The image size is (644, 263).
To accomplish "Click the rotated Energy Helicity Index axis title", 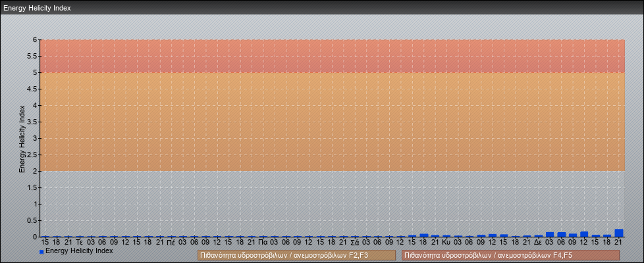I will click(22, 138).
